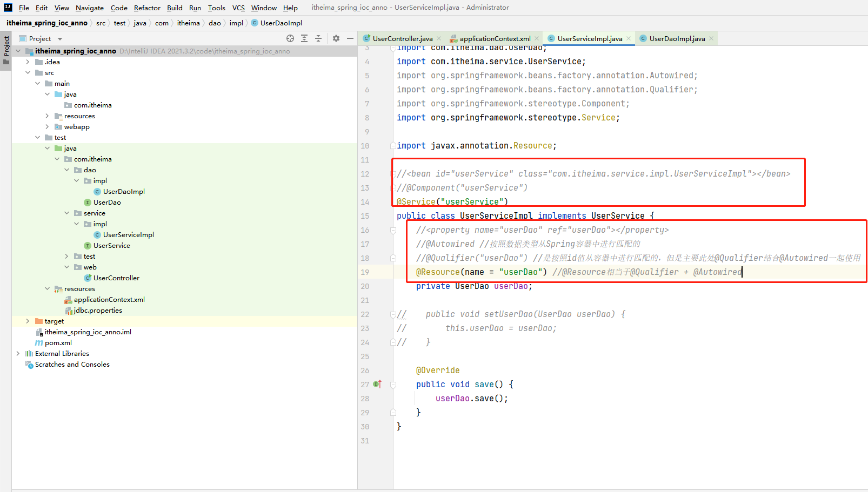
Task: Collapse the web package
Action: [x=66, y=267]
